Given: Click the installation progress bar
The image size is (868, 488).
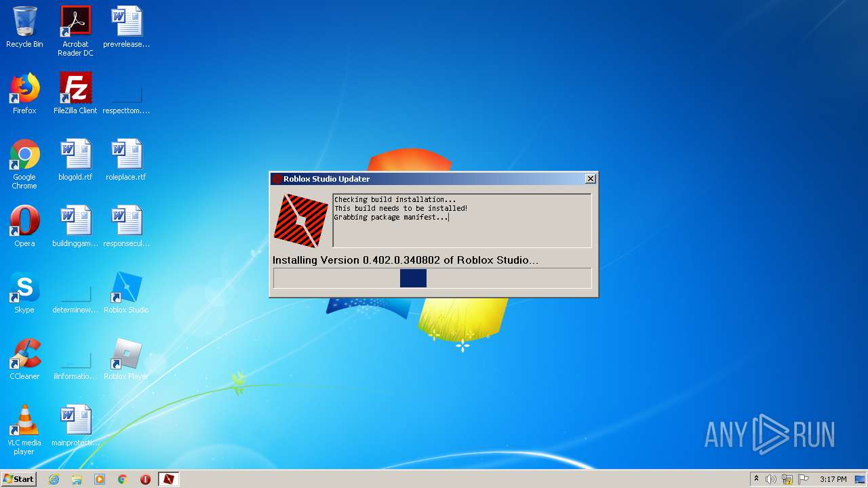Looking at the screenshot, I should click(433, 278).
